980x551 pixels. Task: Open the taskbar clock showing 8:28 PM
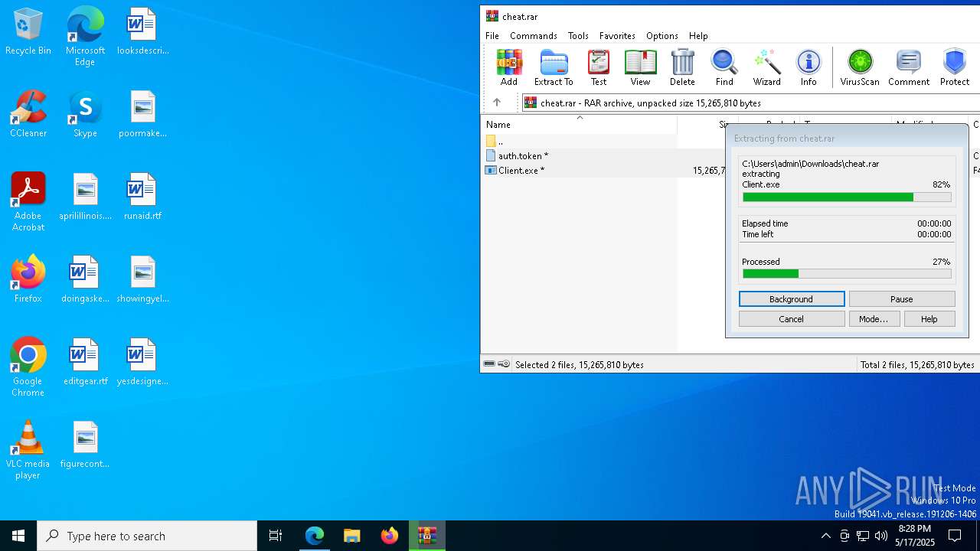click(915, 536)
